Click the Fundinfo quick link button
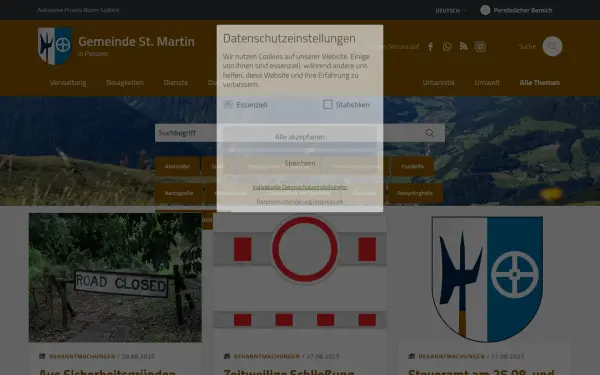 point(412,166)
